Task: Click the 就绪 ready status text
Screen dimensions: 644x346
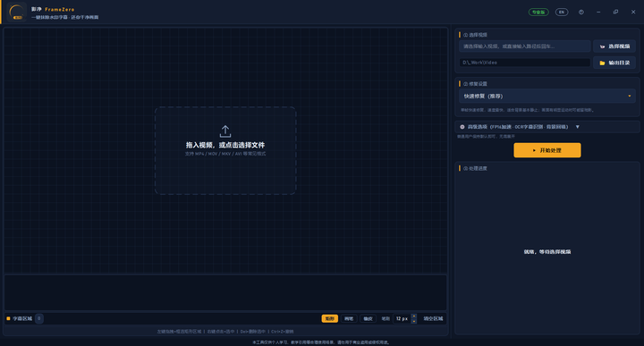Action: point(547,251)
